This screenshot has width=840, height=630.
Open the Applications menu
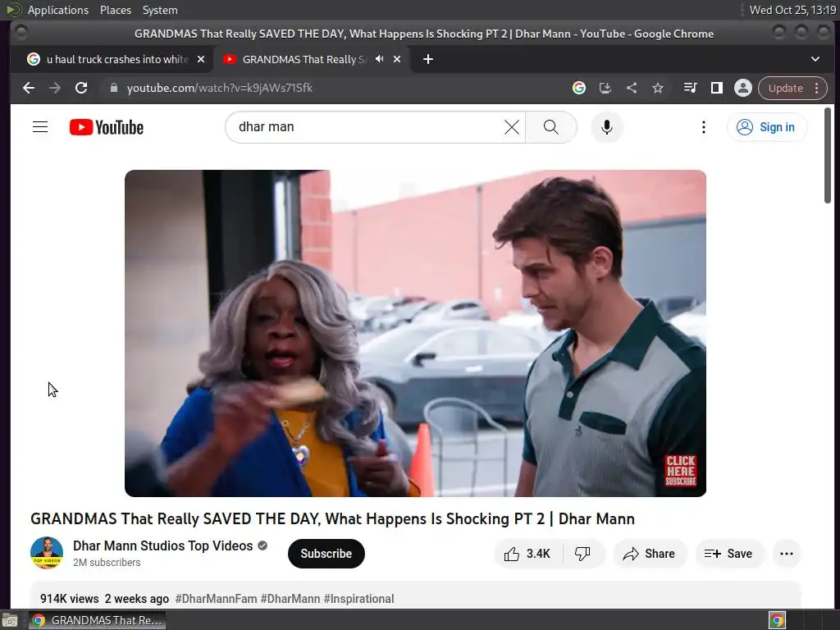pos(58,10)
